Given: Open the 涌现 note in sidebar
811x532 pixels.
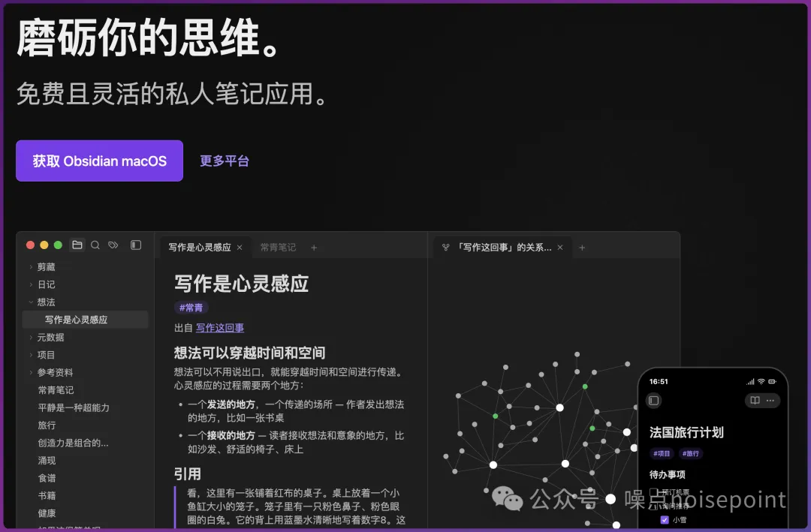Looking at the screenshot, I should 47,460.
